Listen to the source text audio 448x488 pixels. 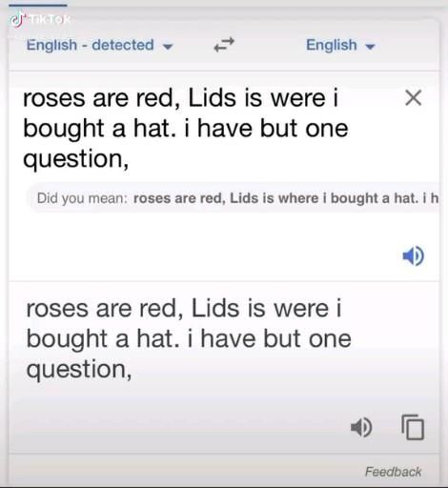pyautogui.click(x=413, y=255)
